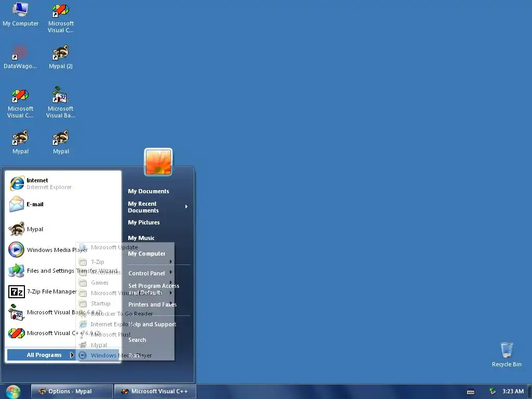Click the keyboard icon in the system tray
The height and width of the screenshot is (399, 532).
point(471,392)
